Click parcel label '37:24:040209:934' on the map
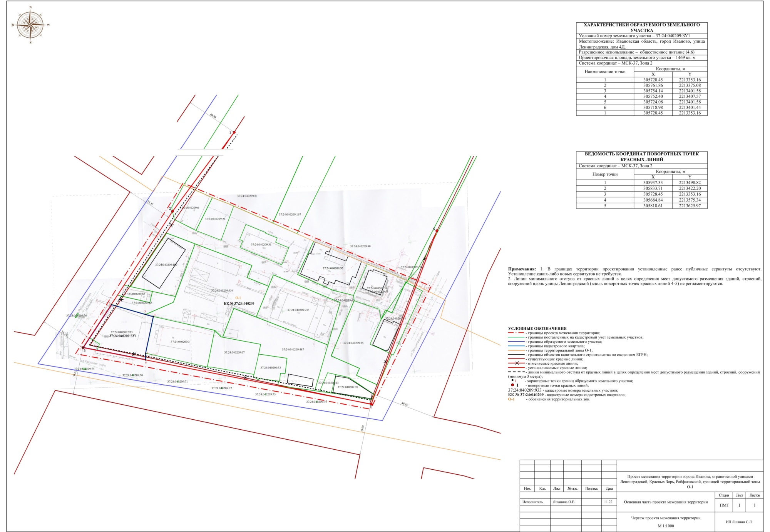This screenshot has height=532, width=770. point(222,291)
